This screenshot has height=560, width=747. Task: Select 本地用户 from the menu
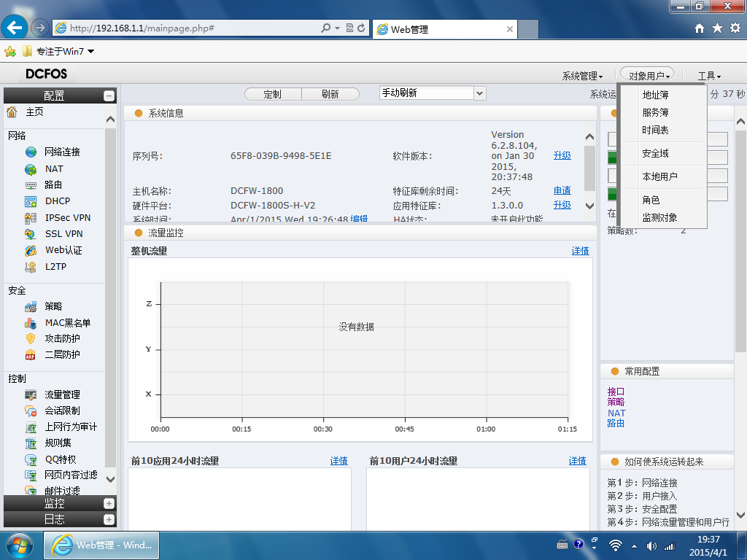click(x=659, y=176)
